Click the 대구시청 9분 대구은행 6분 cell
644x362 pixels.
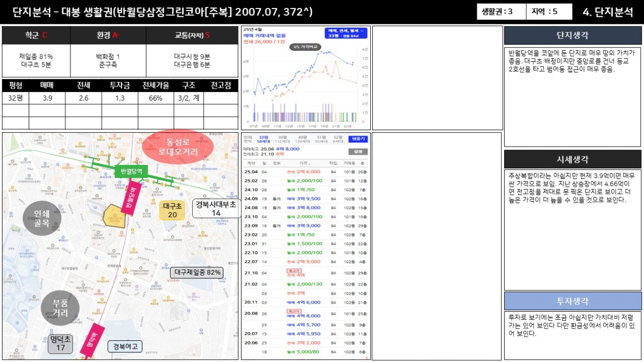192,61
